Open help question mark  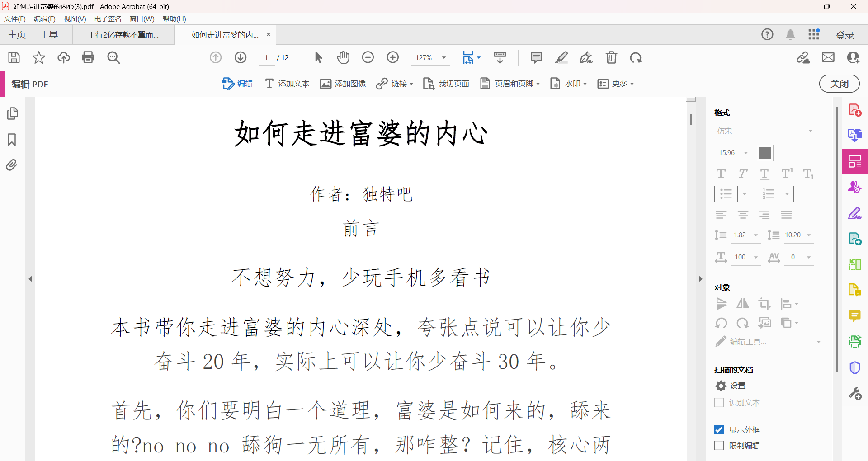767,34
